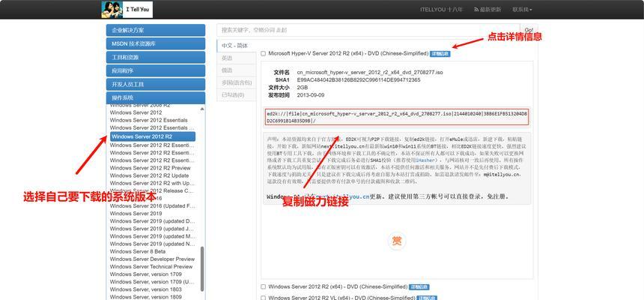Click the OS list scrollbar thumb
The width and height of the screenshot is (644, 300).
click(x=201, y=268)
